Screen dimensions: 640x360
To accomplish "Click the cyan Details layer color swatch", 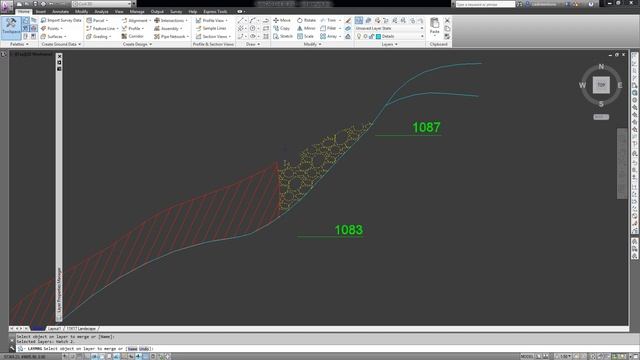I will click(378, 36).
